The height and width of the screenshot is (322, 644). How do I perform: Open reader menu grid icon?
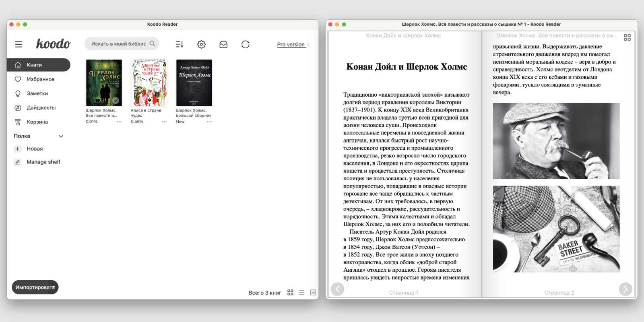[627, 37]
